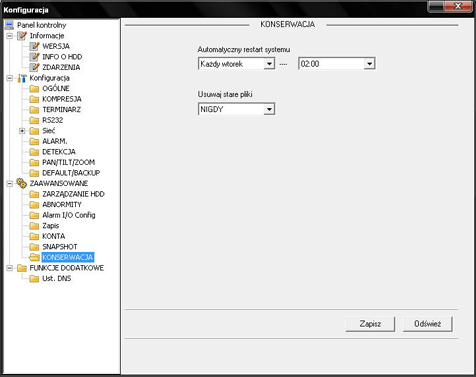
Task: Click the Sieć folder icon
Action: 34,131
